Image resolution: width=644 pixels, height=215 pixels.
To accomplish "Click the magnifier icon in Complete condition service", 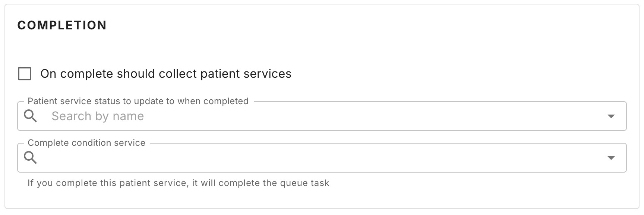I will [30, 158].
